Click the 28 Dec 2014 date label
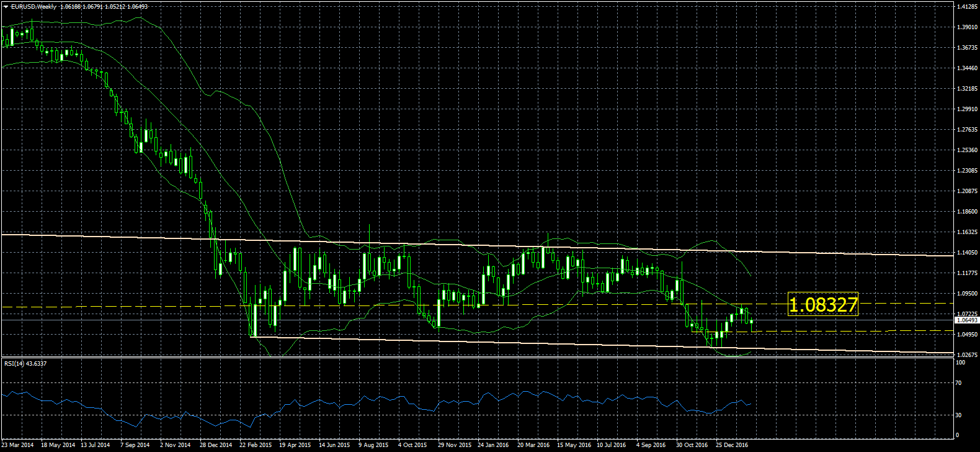This screenshot has width=980, height=452. pos(216,445)
